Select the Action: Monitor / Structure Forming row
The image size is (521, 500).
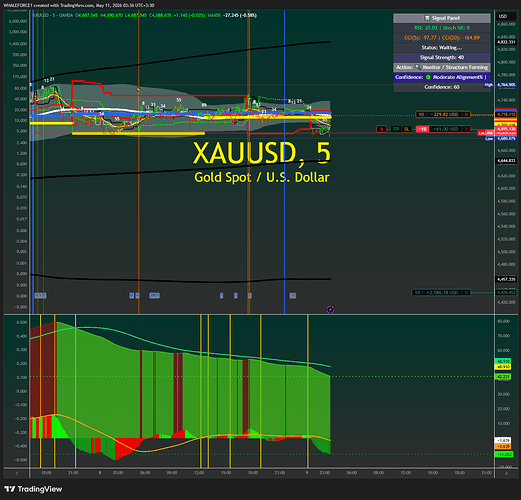tap(442, 67)
